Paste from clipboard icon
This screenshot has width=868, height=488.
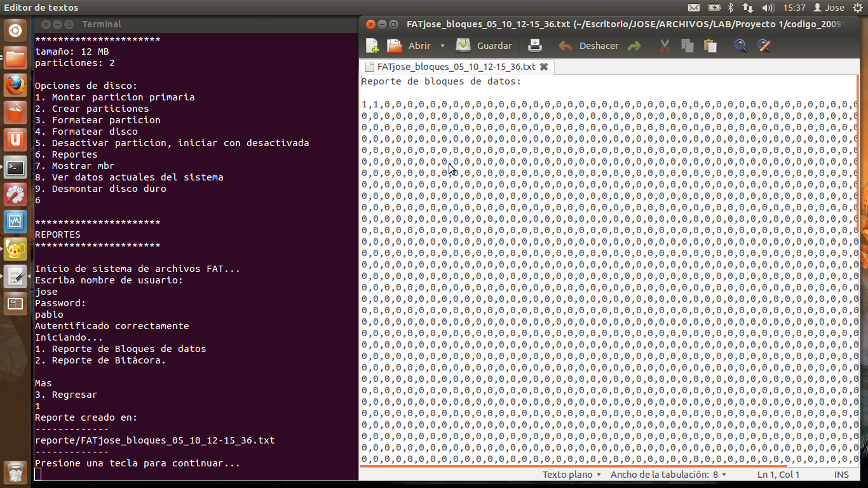[710, 46]
